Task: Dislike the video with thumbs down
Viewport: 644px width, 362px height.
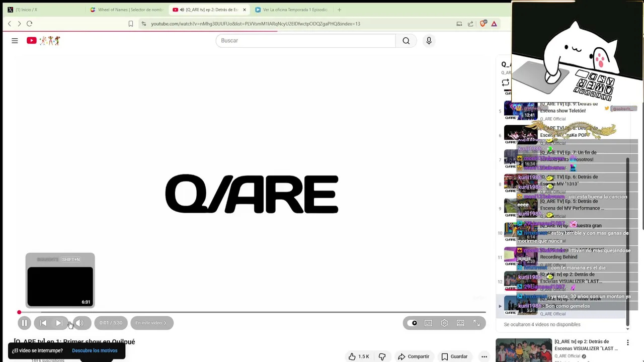Action: tap(382, 356)
